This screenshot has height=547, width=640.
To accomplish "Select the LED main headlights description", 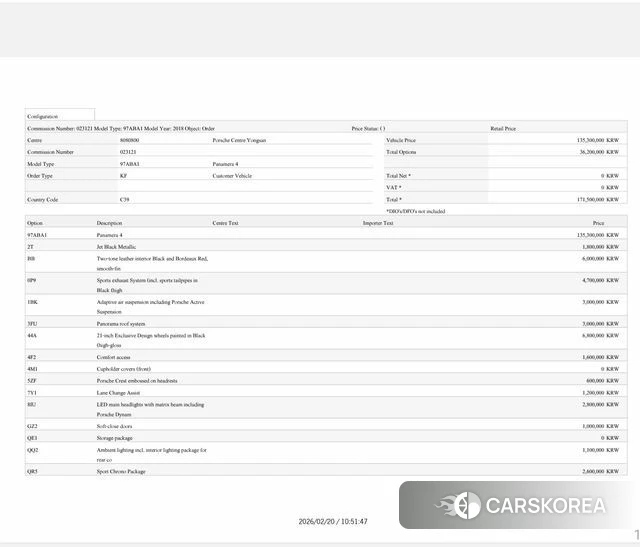I will [x=150, y=409].
